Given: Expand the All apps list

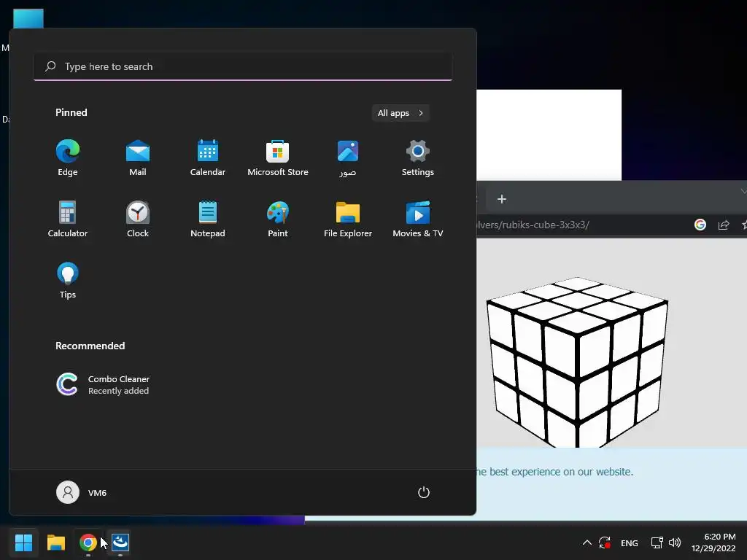Looking at the screenshot, I should point(400,113).
